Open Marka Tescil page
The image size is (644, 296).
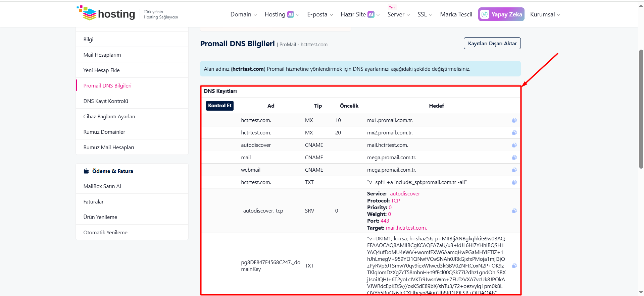[456, 14]
